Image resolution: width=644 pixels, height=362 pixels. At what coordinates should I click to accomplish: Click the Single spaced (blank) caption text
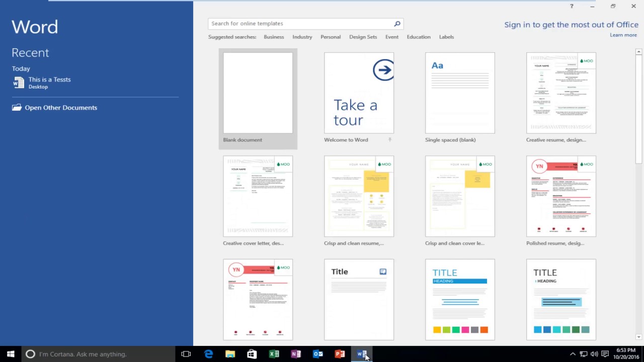(450, 140)
